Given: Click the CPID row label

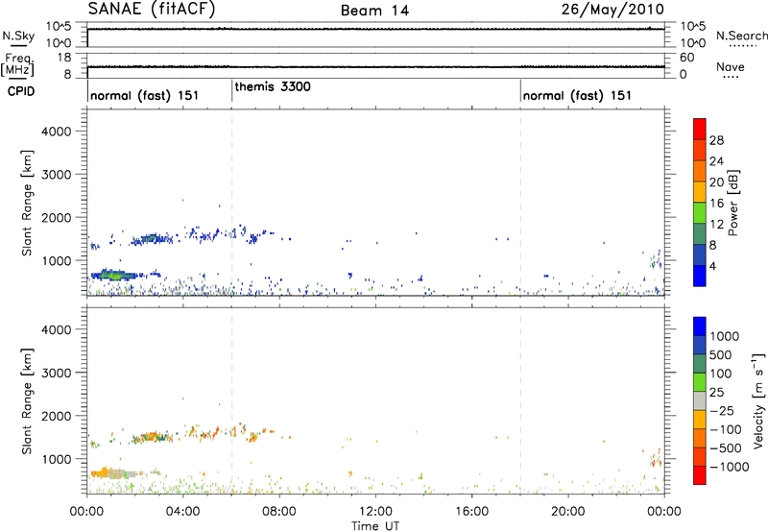Looking at the screenshot, I should pos(21,91).
